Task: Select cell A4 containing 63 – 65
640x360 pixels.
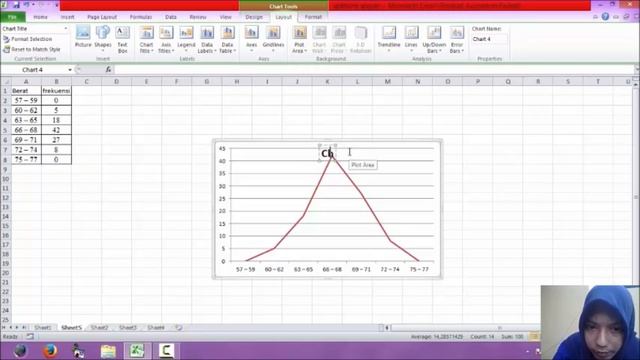Action: click(26, 120)
